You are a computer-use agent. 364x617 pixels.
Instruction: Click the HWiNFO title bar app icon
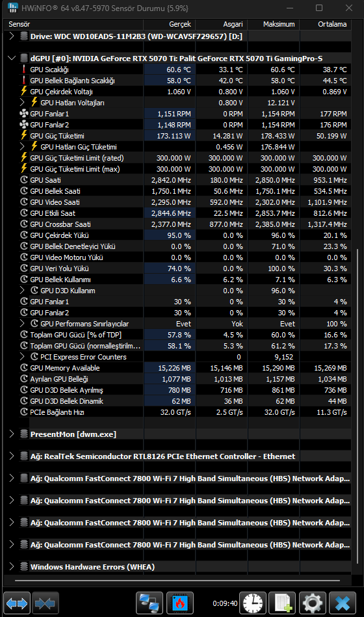(12, 7)
